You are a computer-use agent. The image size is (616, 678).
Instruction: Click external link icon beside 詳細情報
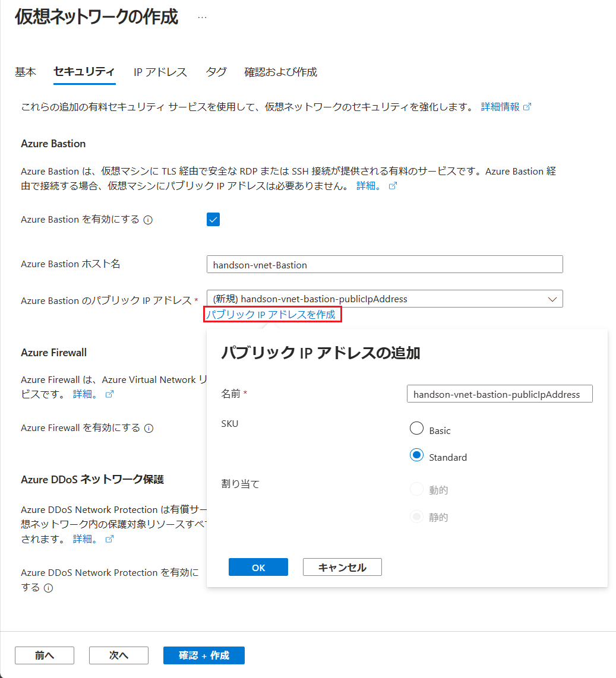[527, 107]
